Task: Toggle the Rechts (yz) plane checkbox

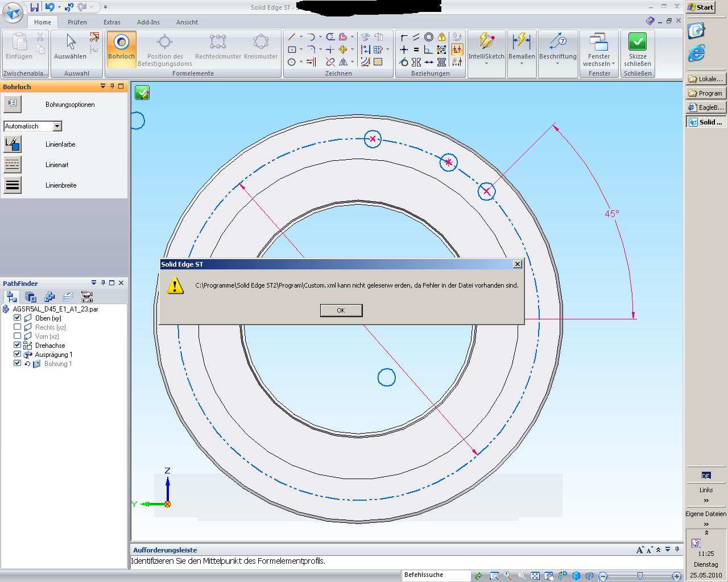Action: pos(17,327)
